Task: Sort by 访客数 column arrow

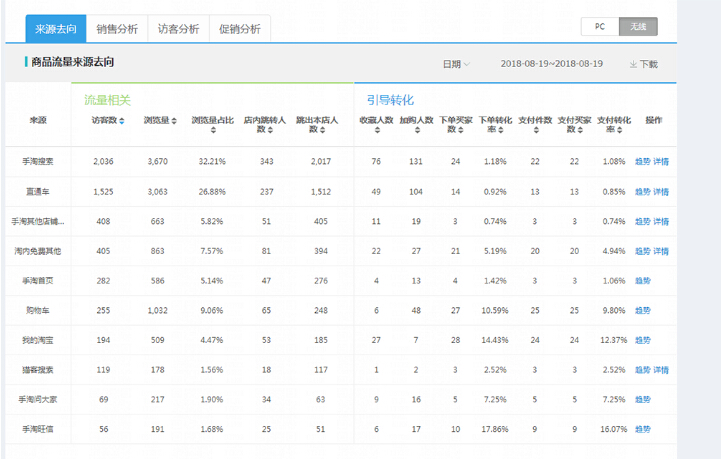Action: tap(122, 121)
